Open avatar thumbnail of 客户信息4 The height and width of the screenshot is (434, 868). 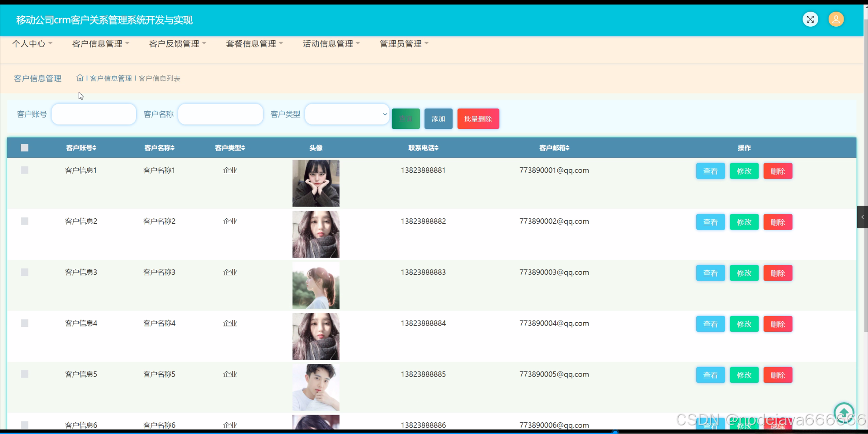click(x=316, y=336)
